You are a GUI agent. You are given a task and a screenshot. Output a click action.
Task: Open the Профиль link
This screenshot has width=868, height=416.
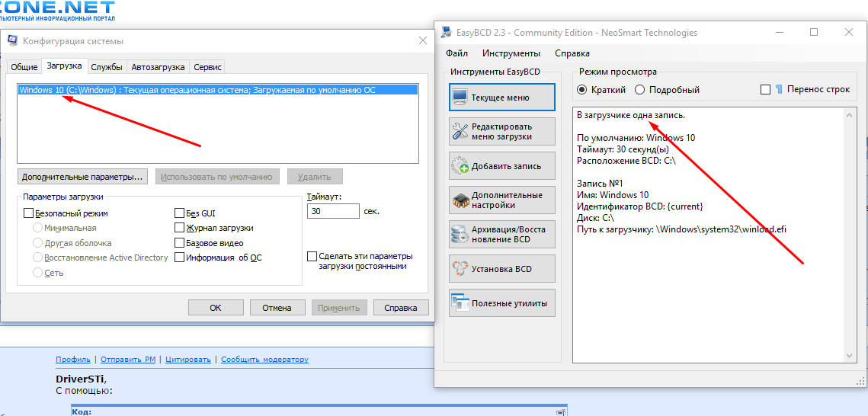(73, 360)
